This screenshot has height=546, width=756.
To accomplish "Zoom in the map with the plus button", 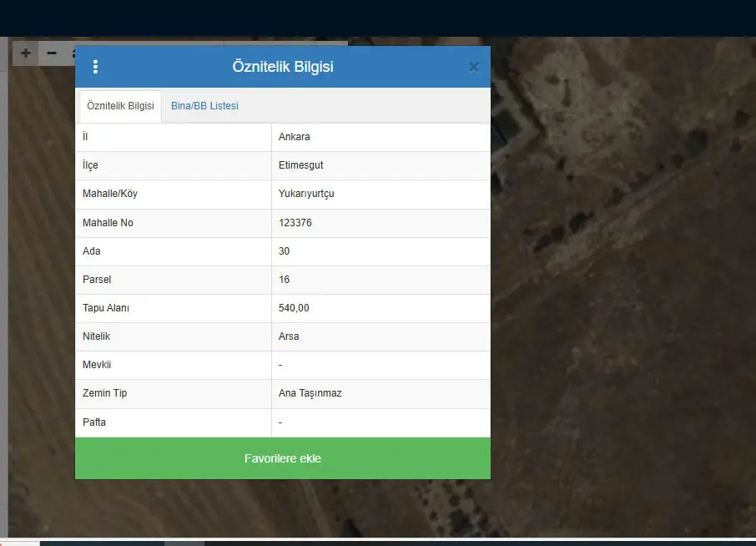I will click(26, 53).
